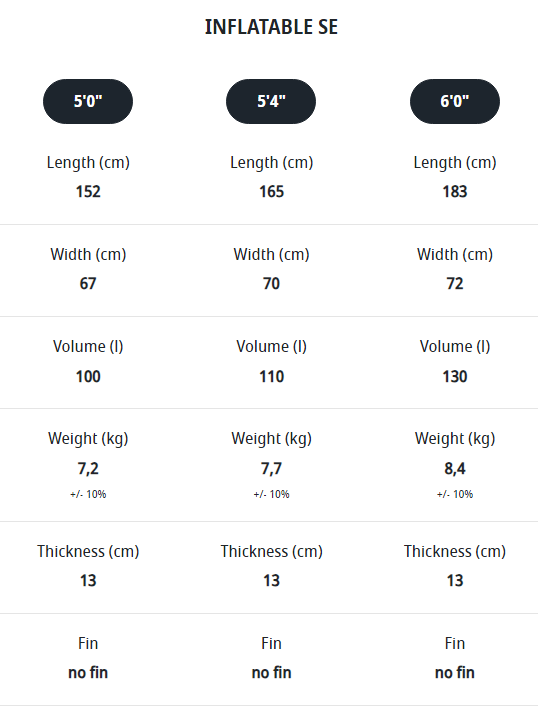Click width value 72
Viewport: 538px width, 712px height.
[x=455, y=283]
